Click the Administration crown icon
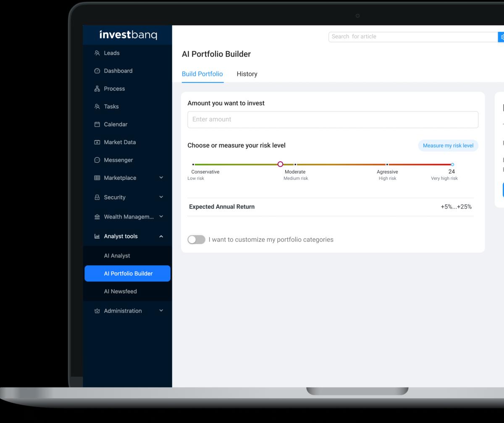Viewport: 504px width, 423px height. [x=97, y=311]
